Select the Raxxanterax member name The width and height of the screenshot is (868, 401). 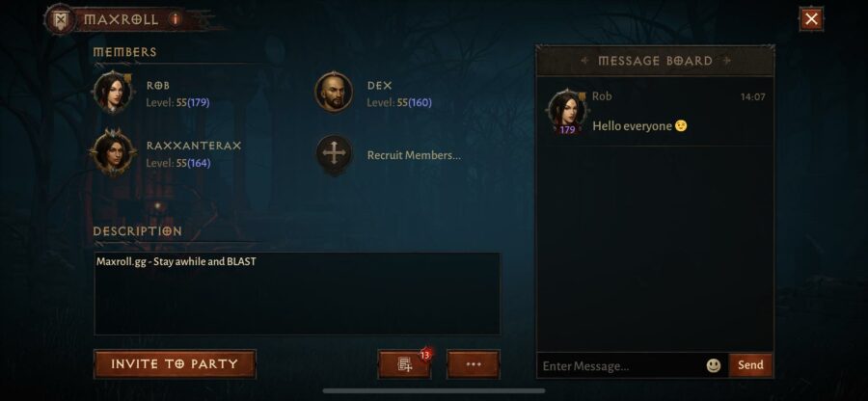(x=194, y=146)
